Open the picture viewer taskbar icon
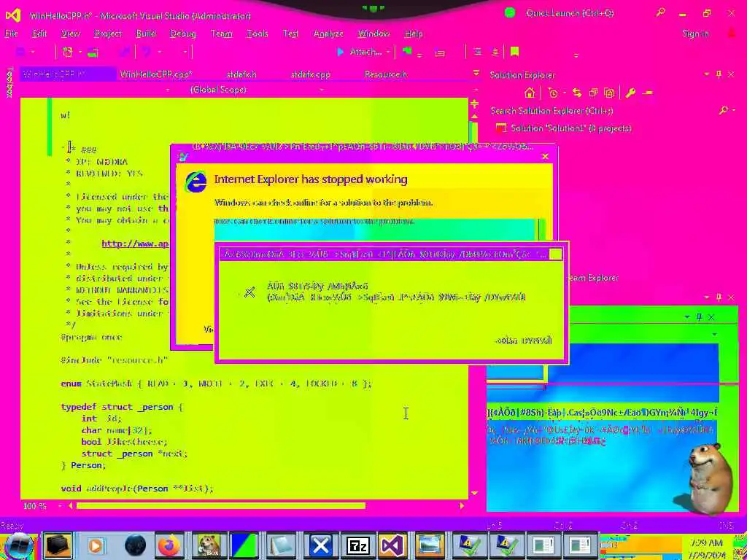Screen dimensions: 747x560 click(x=430, y=545)
